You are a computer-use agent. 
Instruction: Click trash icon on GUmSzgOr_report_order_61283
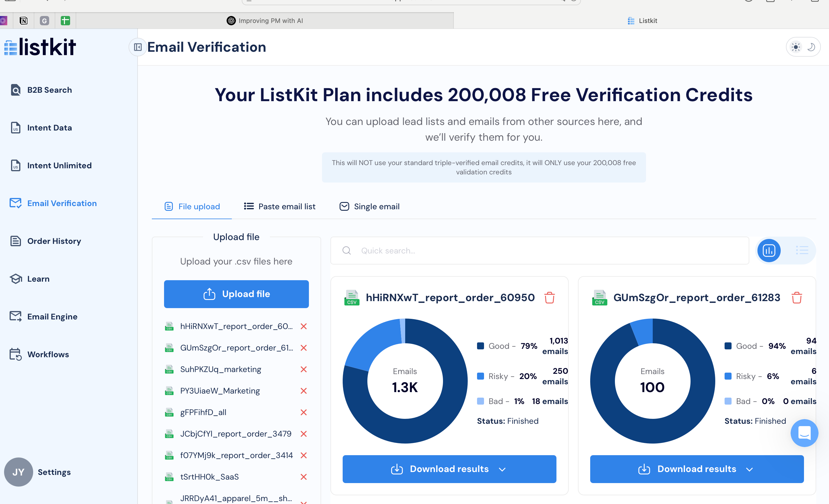point(796,298)
